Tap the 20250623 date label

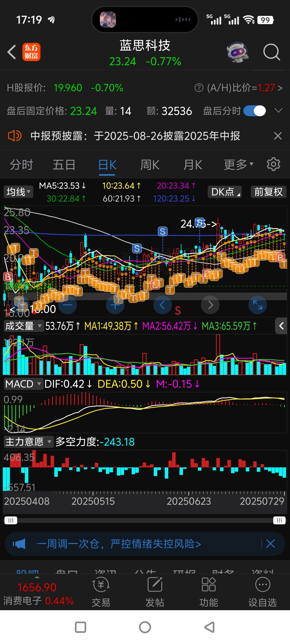tap(189, 501)
